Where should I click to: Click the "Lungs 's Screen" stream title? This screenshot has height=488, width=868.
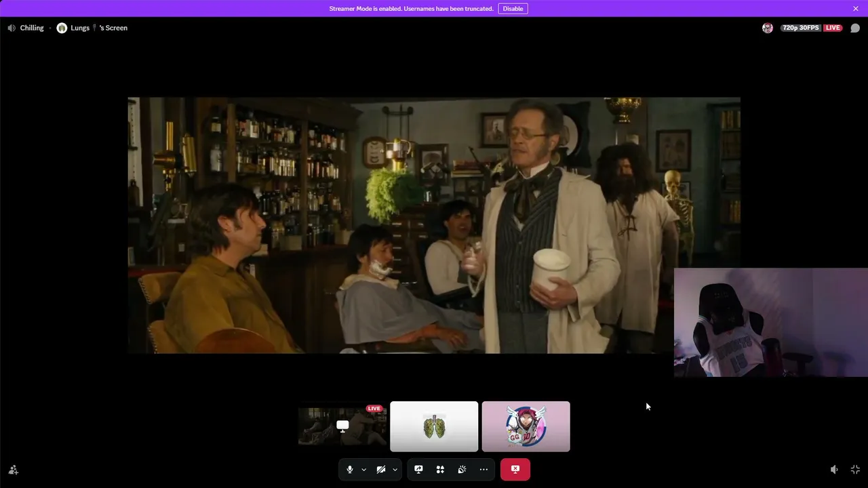pyautogui.click(x=99, y=28)
